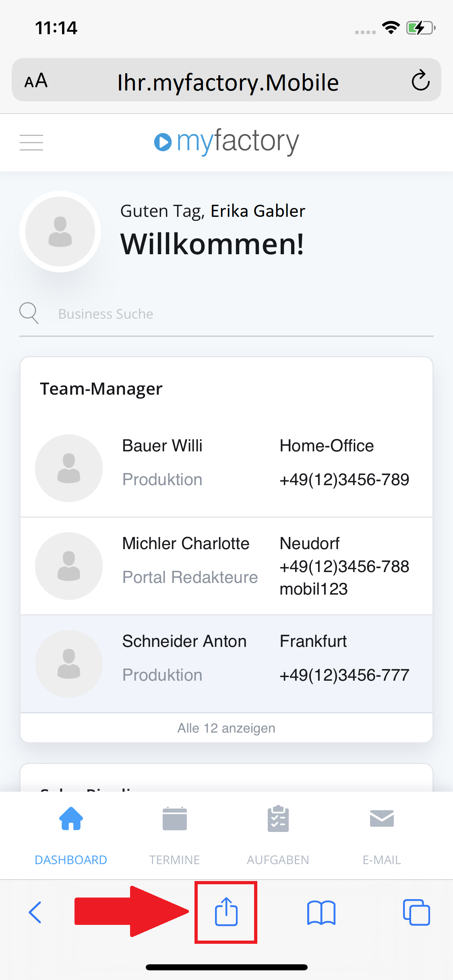Tap the Safari share icon
Viewport: 453px width, 980px height.
[x=226, y=912]
